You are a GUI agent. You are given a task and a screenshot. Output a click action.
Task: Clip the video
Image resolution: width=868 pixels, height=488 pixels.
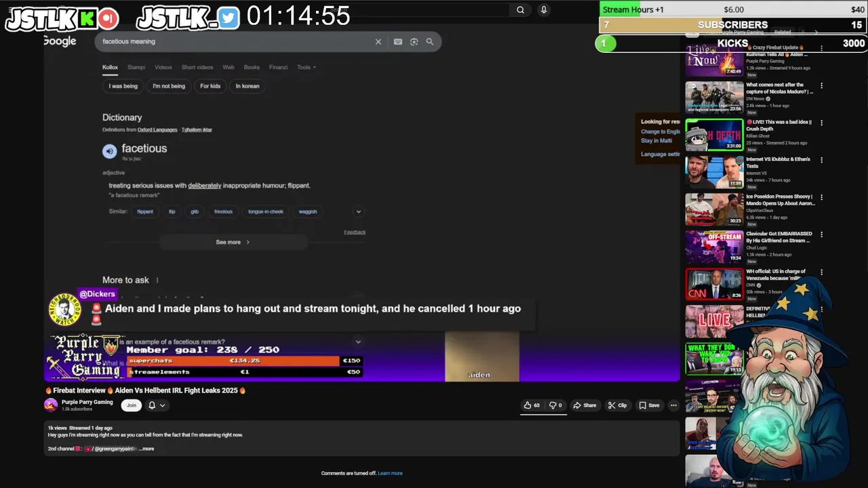coord(617,405)
